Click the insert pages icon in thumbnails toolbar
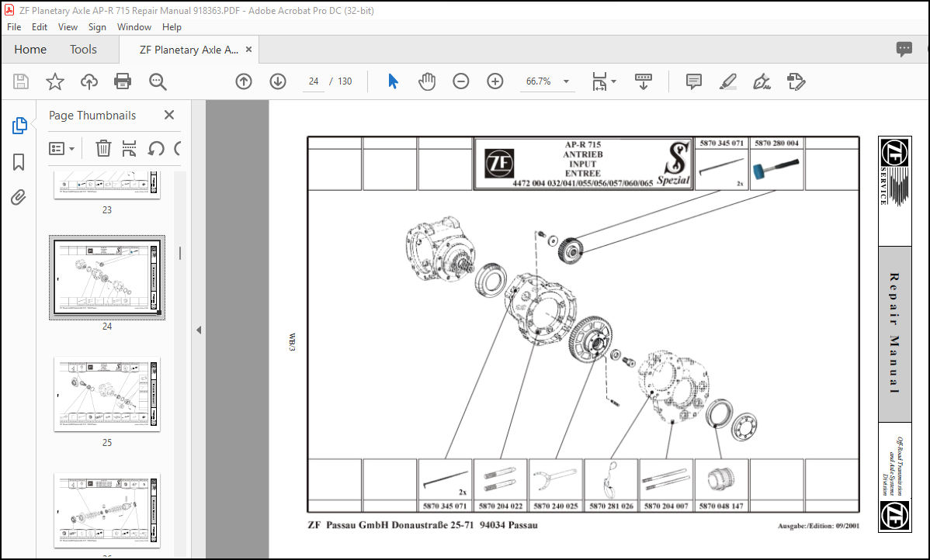Screen dimensions: 930x560 [x=130, y=148]
